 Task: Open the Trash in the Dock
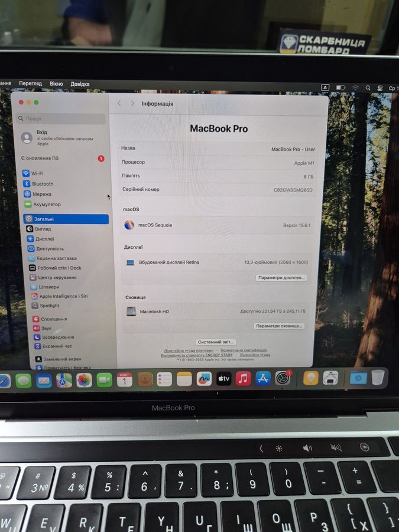pyautogui.click(x=378, y=377)
